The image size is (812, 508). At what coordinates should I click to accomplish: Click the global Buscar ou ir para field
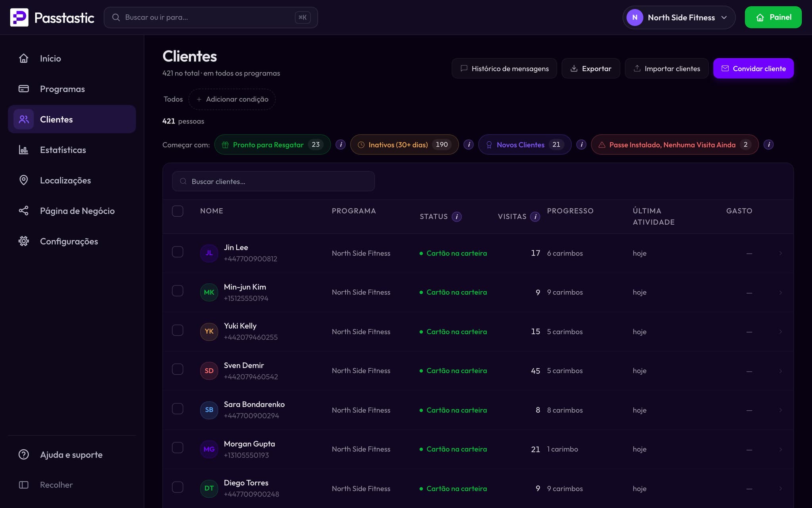211,17
